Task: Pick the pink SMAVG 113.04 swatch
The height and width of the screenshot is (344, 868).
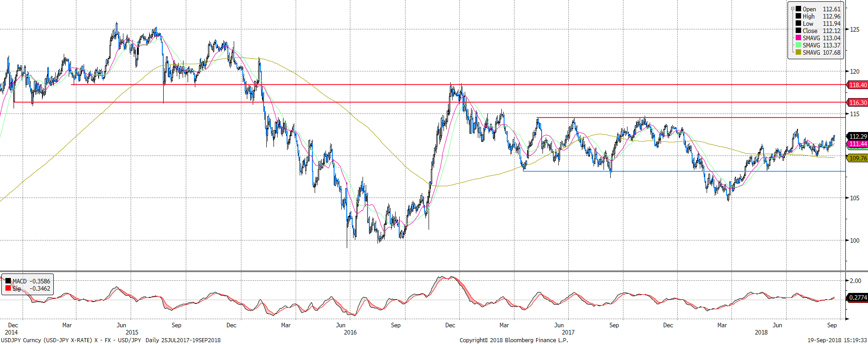Action: point(798,38)
